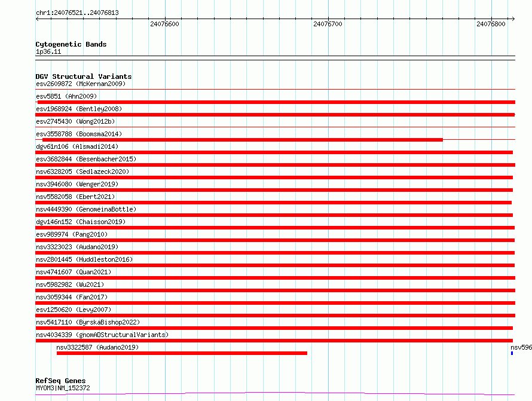Click the short-span nsv3322587 (Audano2019) label
The width and height of the screenshot is (532, 401).
(x=97, y=347)
